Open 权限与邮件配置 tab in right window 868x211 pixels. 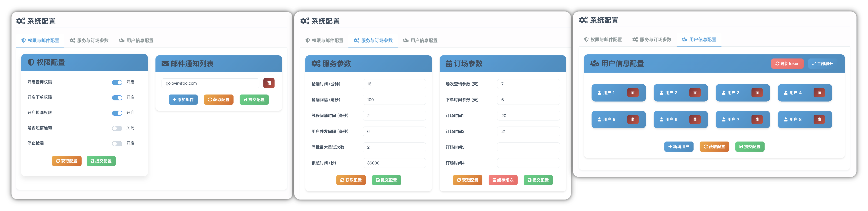pos(603,40)
